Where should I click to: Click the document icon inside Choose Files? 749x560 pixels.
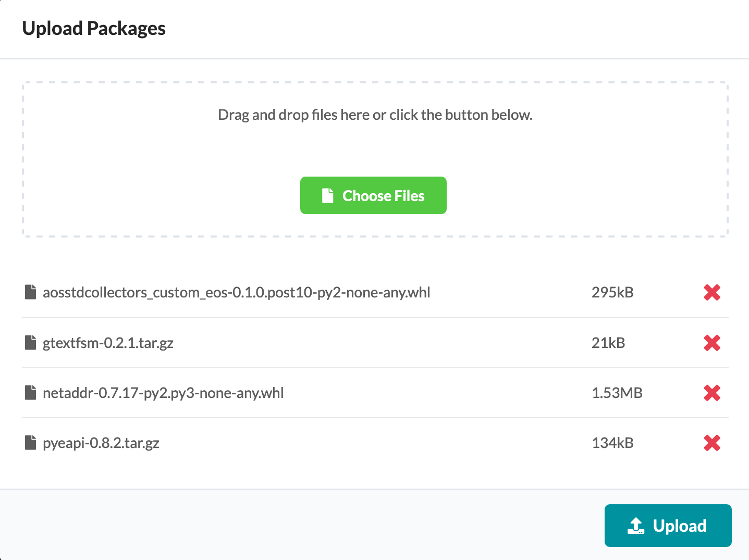tap(328, 195)
